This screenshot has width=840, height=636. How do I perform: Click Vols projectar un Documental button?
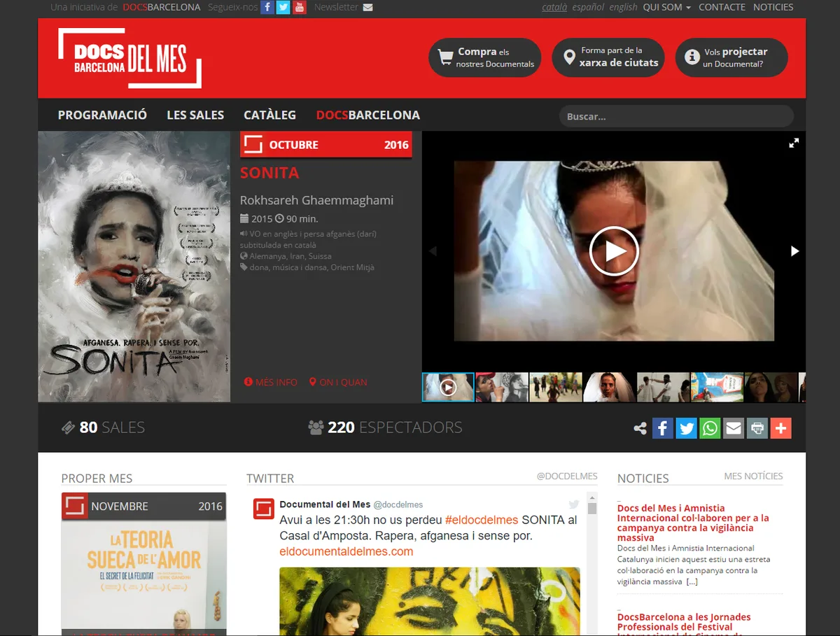[x=731, y=57]
